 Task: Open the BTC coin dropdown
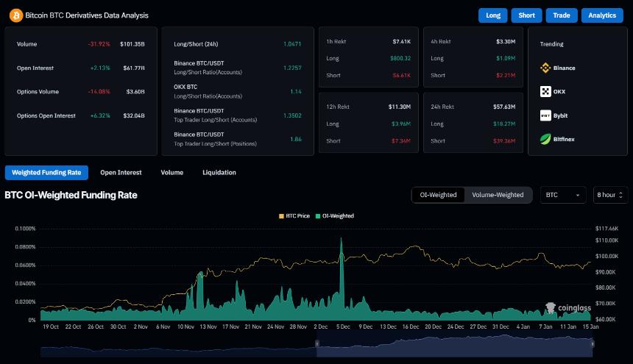coord(563,195)
